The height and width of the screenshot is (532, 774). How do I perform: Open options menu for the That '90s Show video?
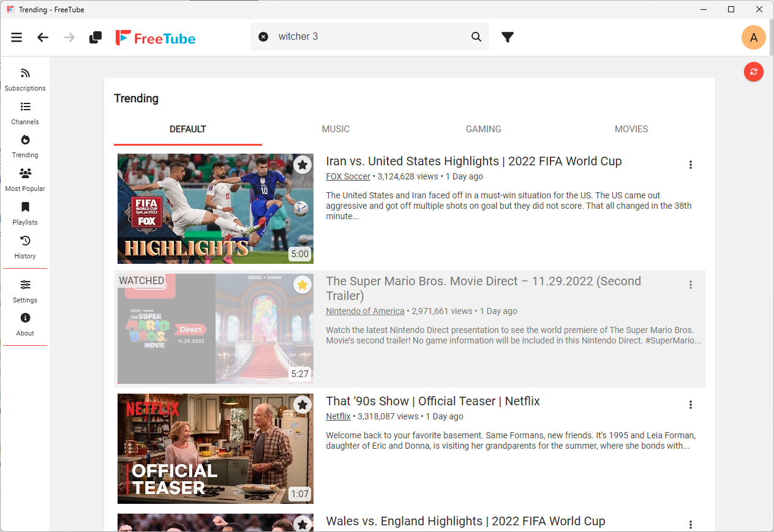(691, 405)
